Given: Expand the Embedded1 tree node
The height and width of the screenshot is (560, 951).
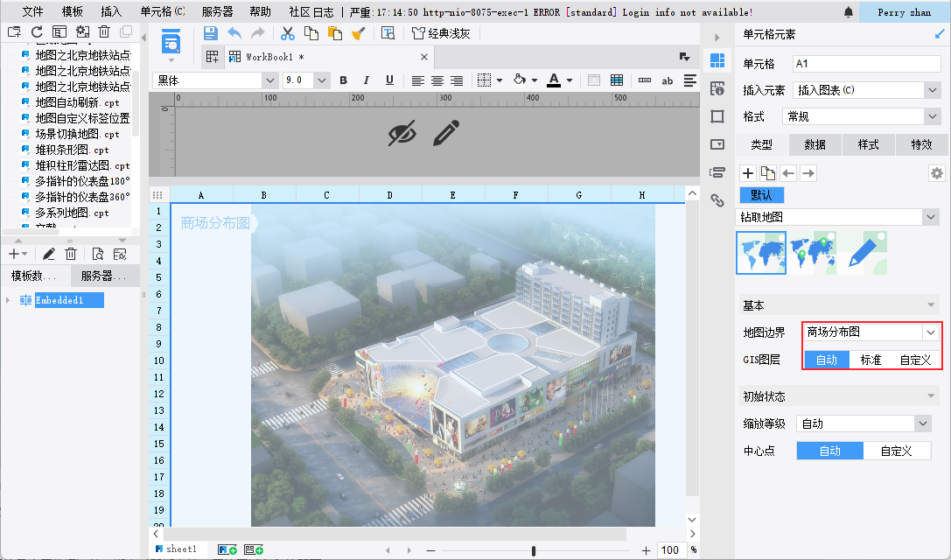Looking at the screenshot, I should (x=9, y=300).
